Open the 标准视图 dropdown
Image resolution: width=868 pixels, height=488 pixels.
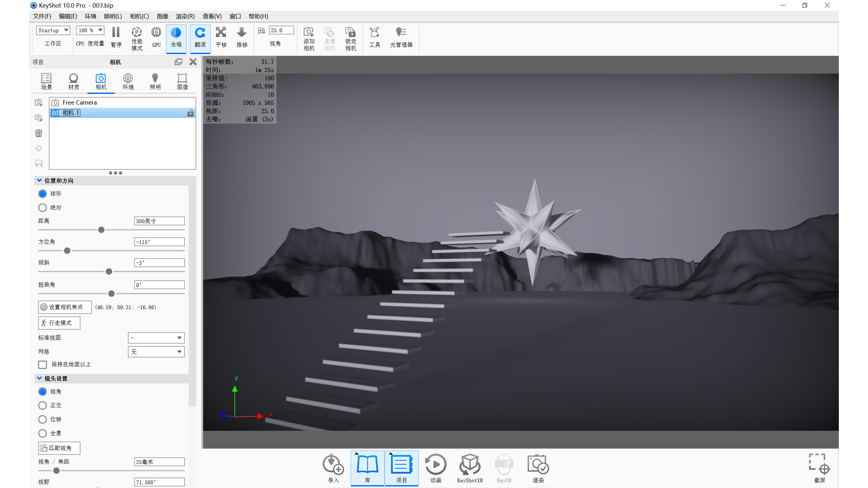point(156,338)
